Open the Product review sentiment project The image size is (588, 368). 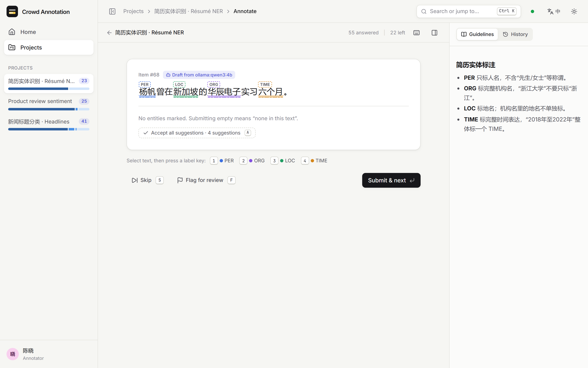click(49, 104)
